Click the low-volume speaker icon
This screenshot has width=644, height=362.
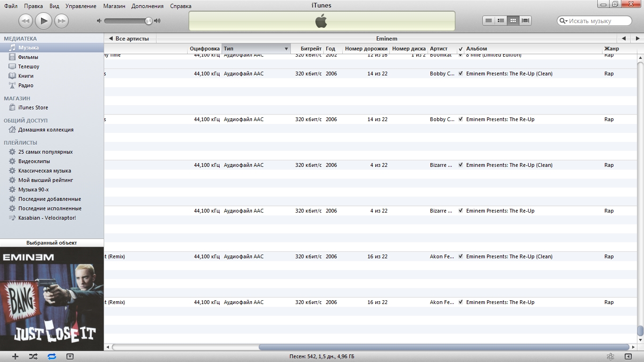[x=99, y=21]
